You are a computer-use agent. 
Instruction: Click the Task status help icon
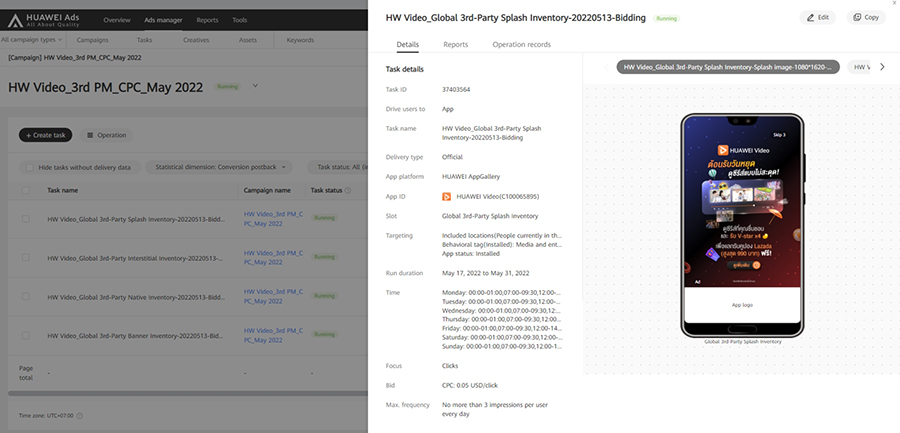coord(349,190)
